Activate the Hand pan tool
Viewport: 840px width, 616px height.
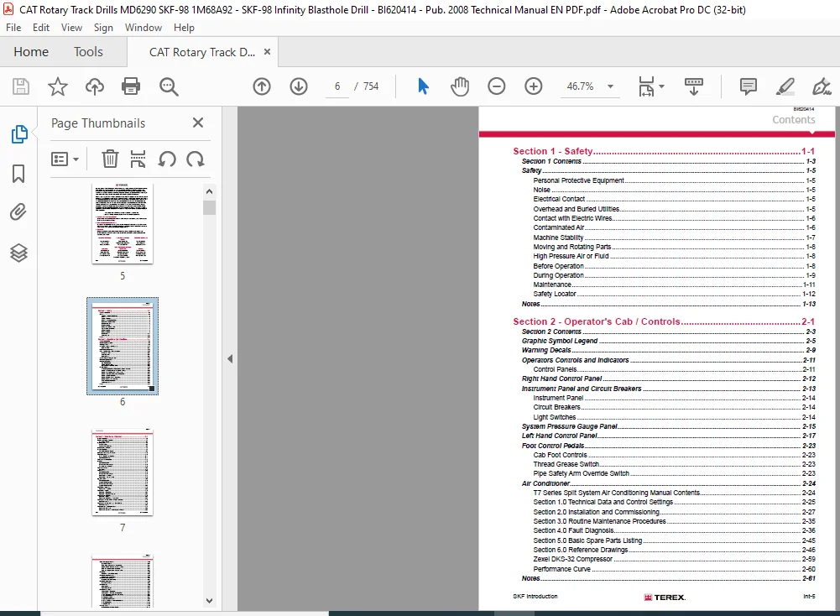(x=460, y=86)
